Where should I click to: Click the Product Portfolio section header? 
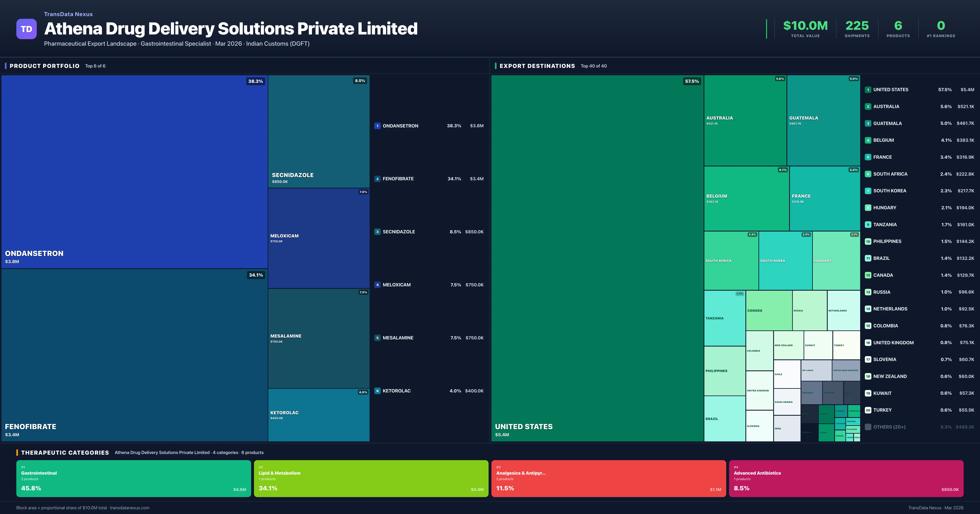point(45,66)
